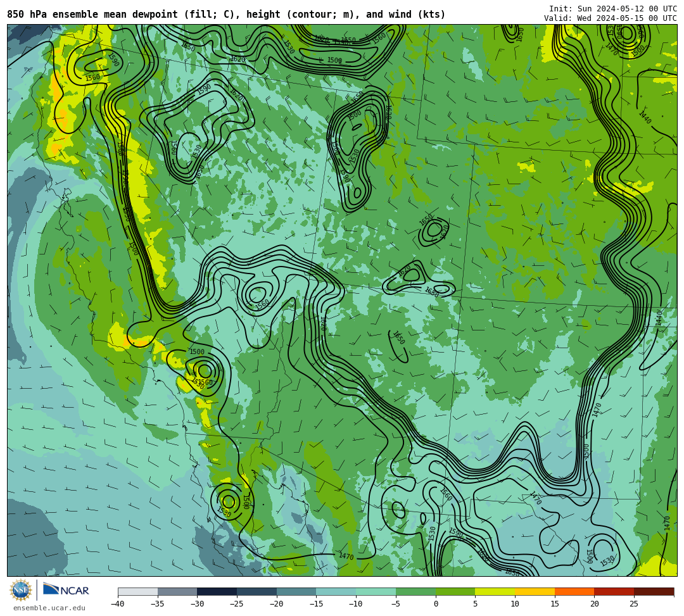Click the yellow colorbar swatch between 5 and 10
Screen dimensions: 684x616
495,591
